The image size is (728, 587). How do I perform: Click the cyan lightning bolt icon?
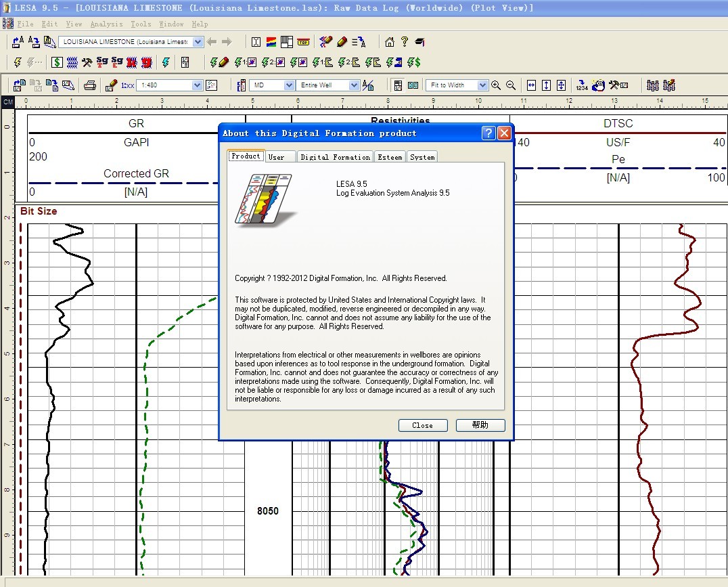pyautogui.click(x=166, y=62)
